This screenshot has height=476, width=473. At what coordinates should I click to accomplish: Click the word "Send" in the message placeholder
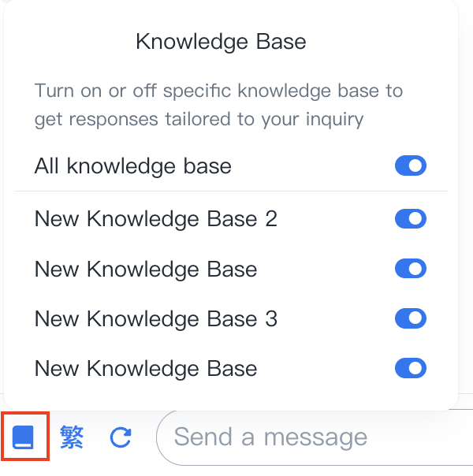[x=202, y=437]
